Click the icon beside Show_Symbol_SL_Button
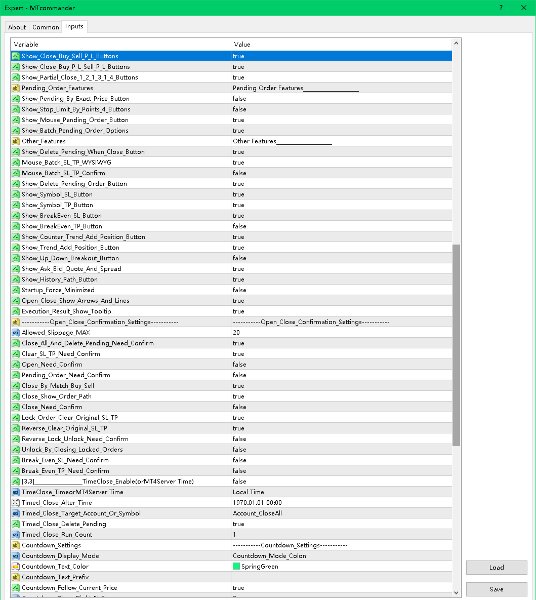Viewport: 536px width, 600px height. [16, 194]
